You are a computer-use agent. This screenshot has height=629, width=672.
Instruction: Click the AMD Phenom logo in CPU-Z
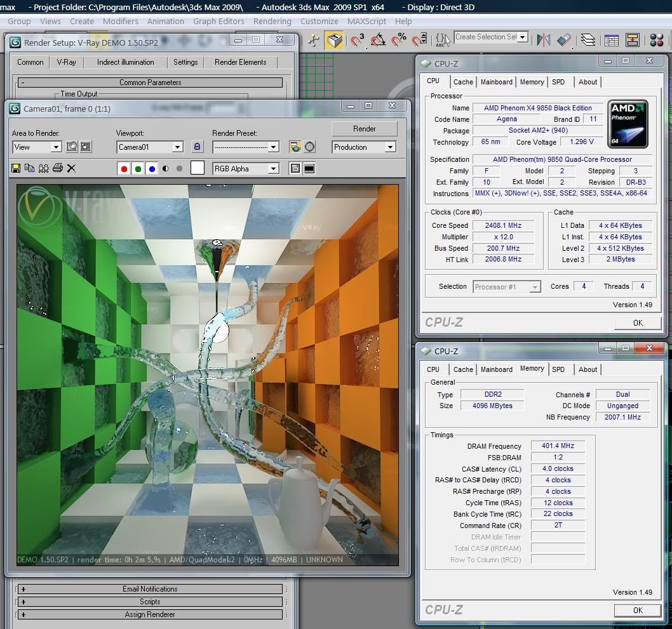coord(629,124)
